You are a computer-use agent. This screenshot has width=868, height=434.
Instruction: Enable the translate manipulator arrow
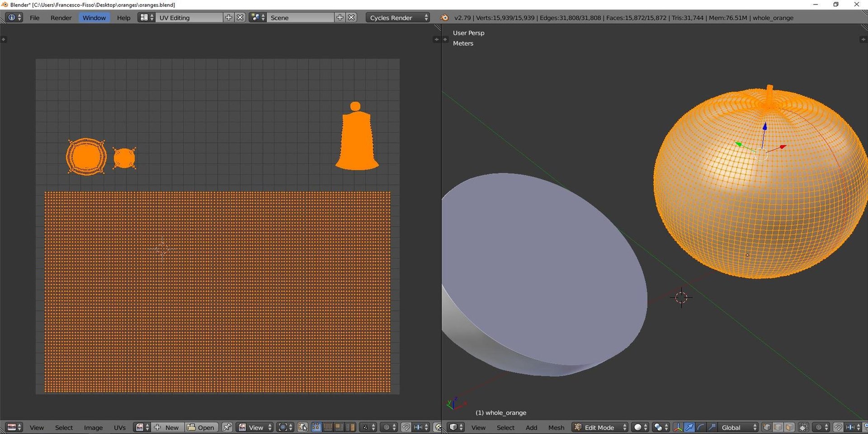click(689, 427)
